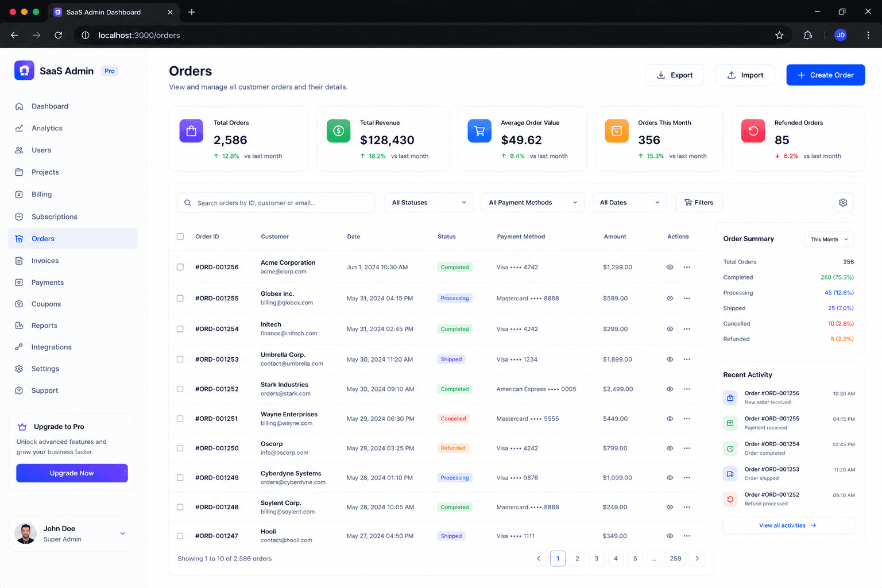Open browser extensions puzzle icon
Screen dimensions: 882x588
tap(808, 35)
